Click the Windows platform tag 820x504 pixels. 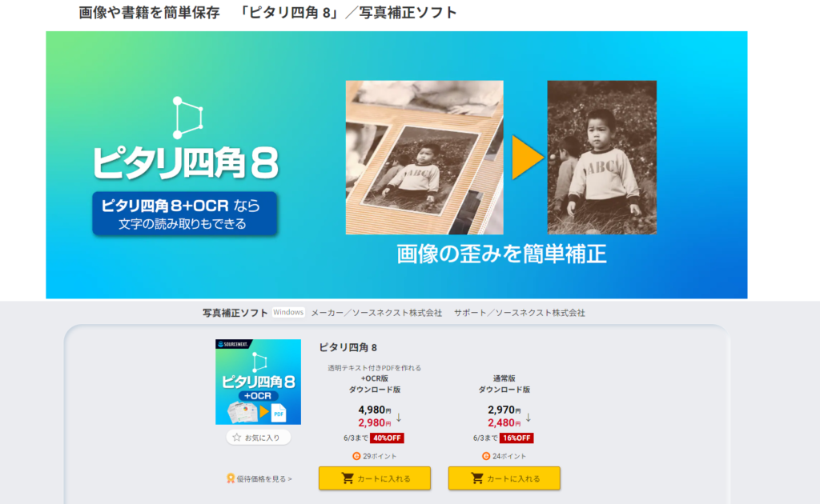click(288, 312)
